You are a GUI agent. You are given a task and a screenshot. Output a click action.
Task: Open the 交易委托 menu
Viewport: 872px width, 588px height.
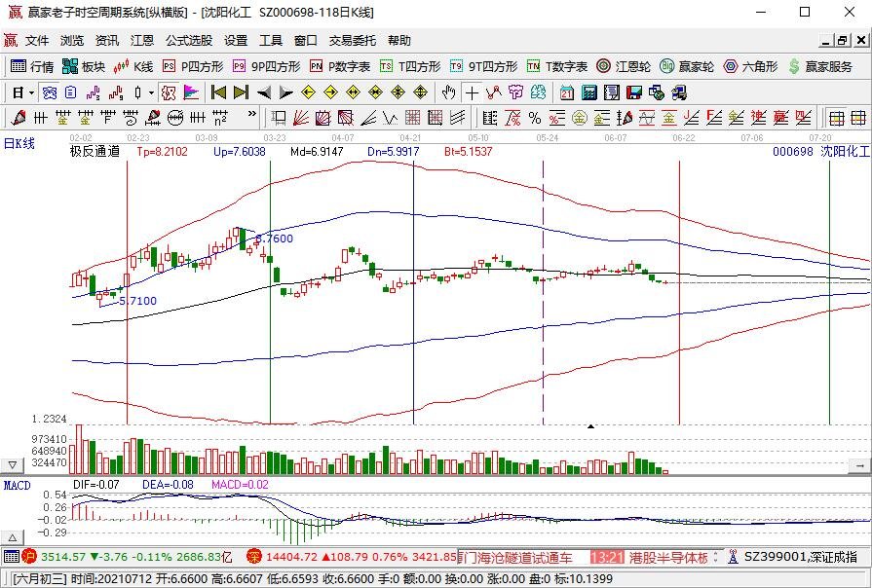pyautogui.click(x=352, y=41)
